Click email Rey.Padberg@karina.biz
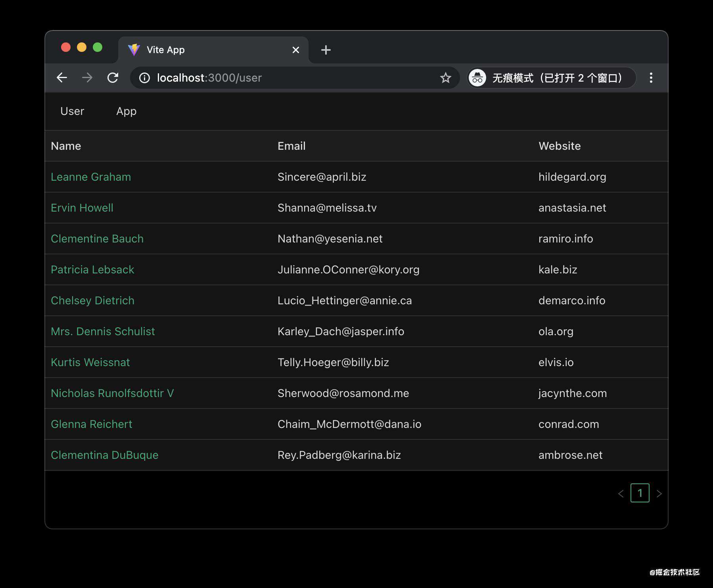The width and height of the screenshot is (713, 588). click(339, 455)
